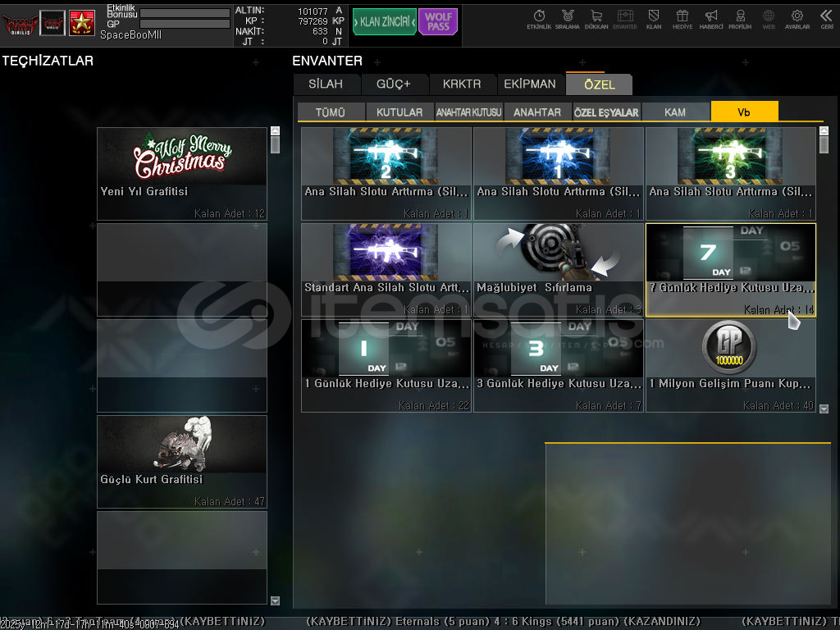Click the equipment list down arrow
840x630 pixels.
276,601
